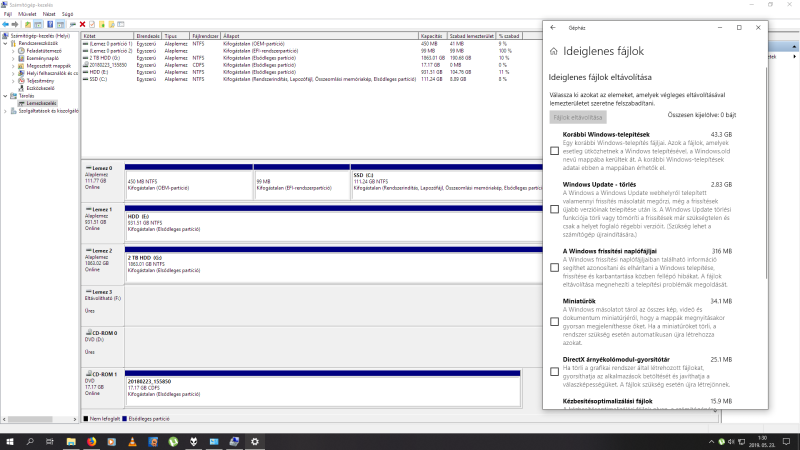The height and width of the screenshot is (450, 800).
Task: Click the console tree horizontal scrollbar thumb
Action: [30, 419]
